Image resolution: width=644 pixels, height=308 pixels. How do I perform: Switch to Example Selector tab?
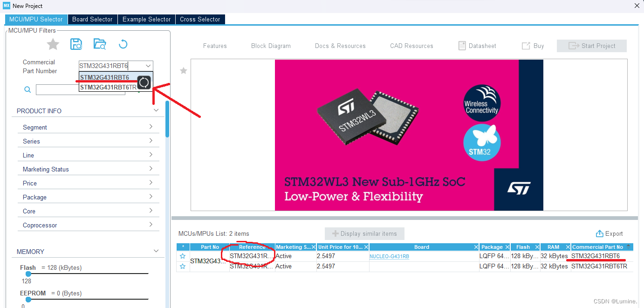coord(146,19)
